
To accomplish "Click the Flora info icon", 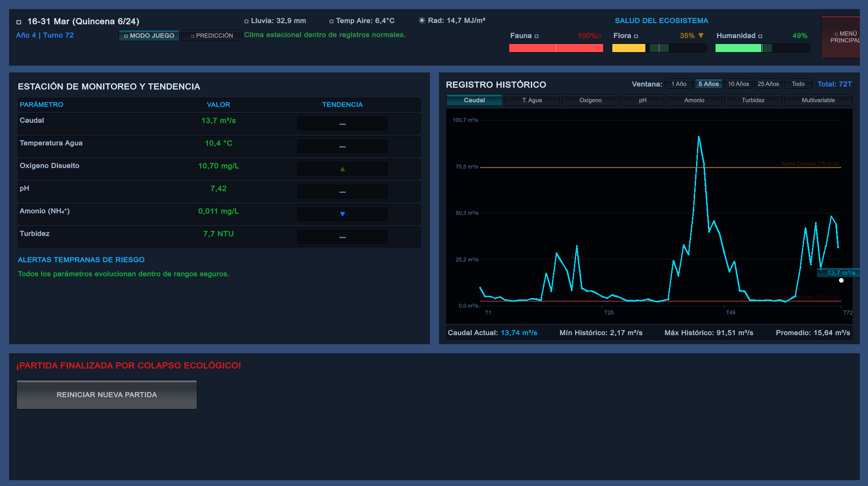I will pos(636,36).
